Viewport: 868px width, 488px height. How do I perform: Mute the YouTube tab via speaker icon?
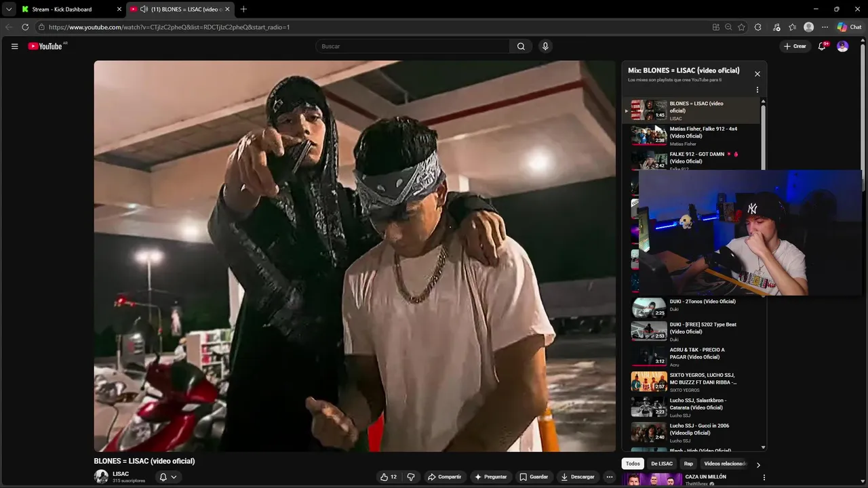(144, 9)
